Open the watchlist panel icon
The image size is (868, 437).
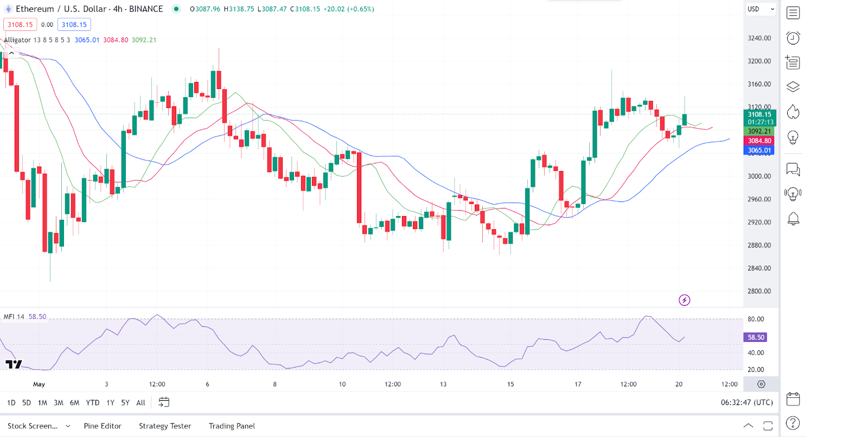[793, 12]
